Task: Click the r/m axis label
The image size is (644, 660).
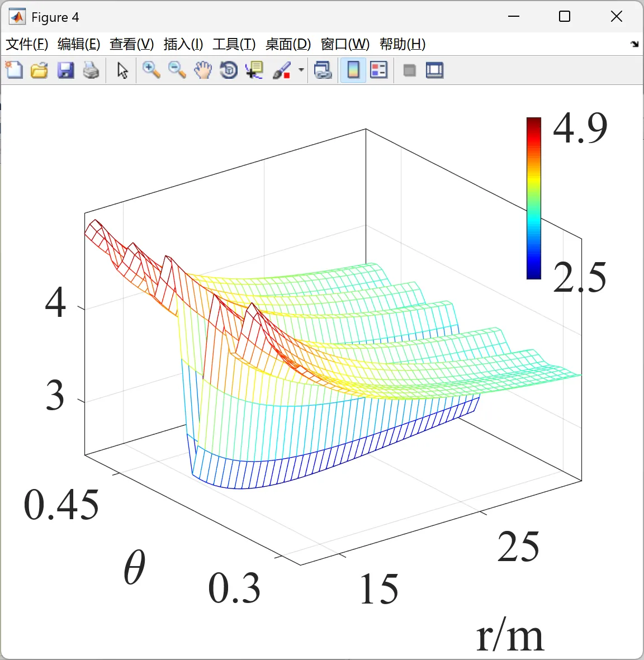Action: pos(510,635)
